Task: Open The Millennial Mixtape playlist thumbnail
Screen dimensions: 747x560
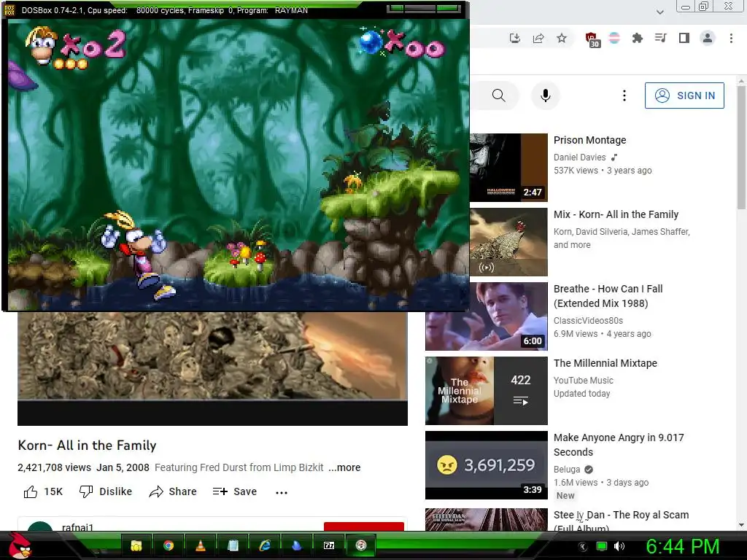Action: coord(487,391)
